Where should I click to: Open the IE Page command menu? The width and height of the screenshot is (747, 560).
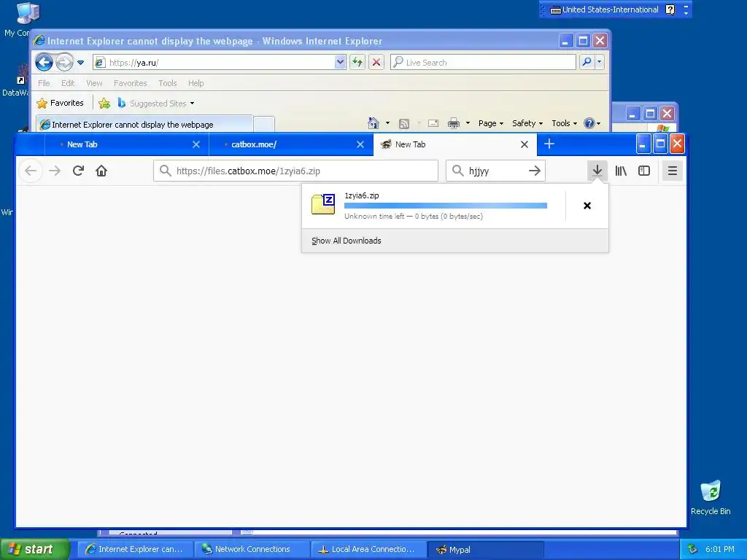491,123
